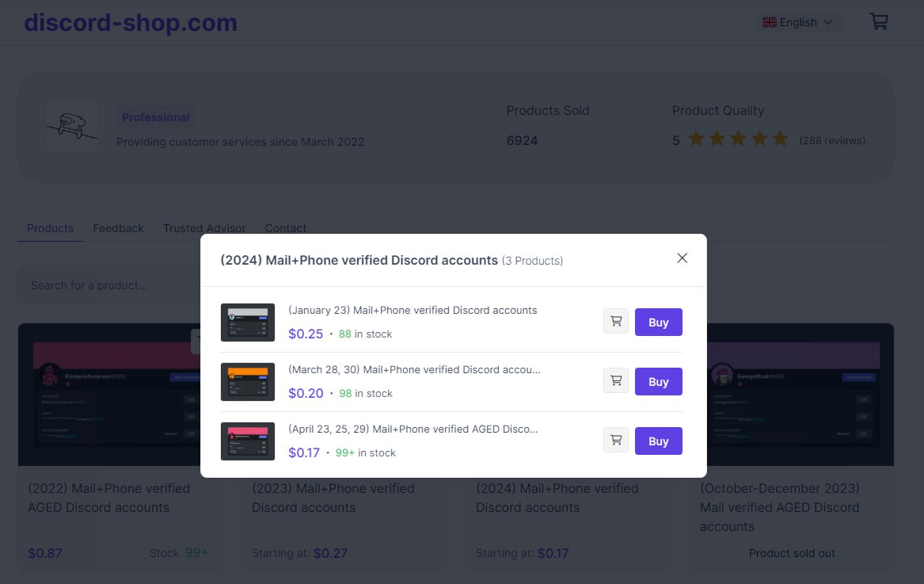
Task: Close the 2024 products dialog
Action: [x=682, y=258]
